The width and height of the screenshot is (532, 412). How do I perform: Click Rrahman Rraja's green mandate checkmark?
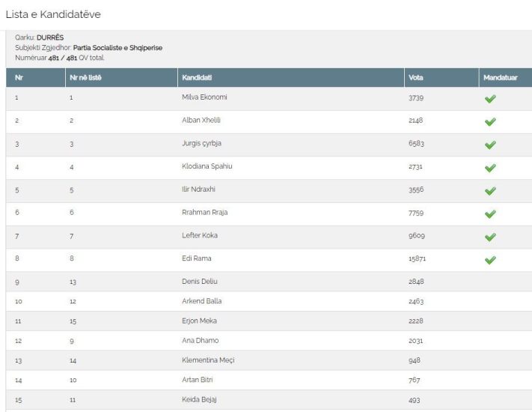click(490, 214)
